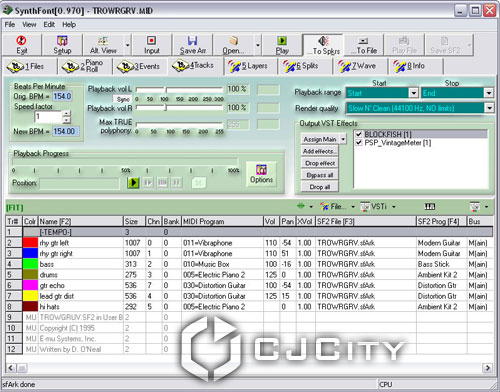Expand the Render quality dropdown
The height and width of the screenshot is (392, 500).
489,108
